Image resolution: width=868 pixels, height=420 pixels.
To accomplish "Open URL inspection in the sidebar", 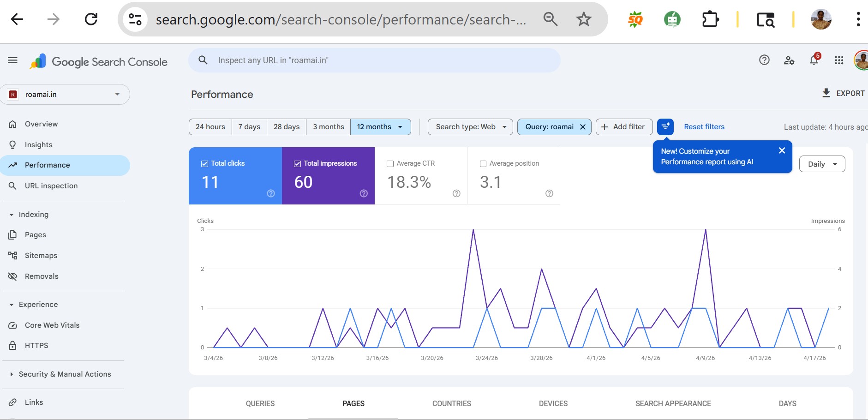I will [x=65, y=186].
